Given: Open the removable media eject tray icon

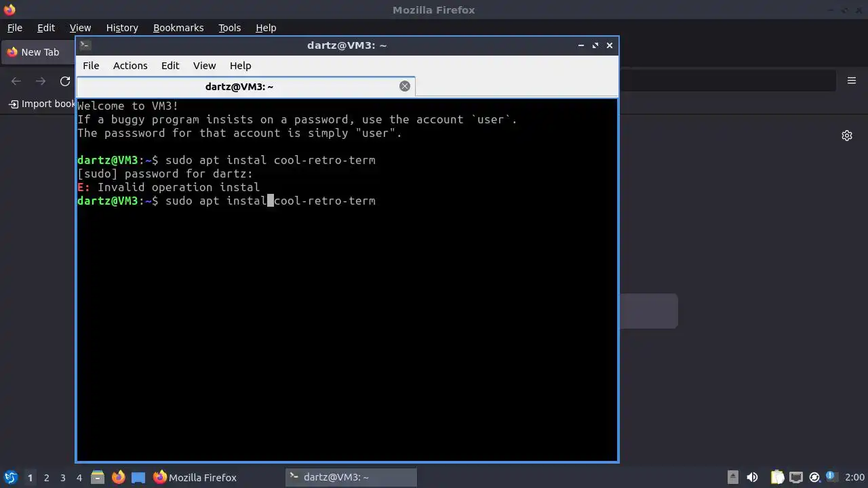Looking at the screenshot, I should tap(733, 477).
